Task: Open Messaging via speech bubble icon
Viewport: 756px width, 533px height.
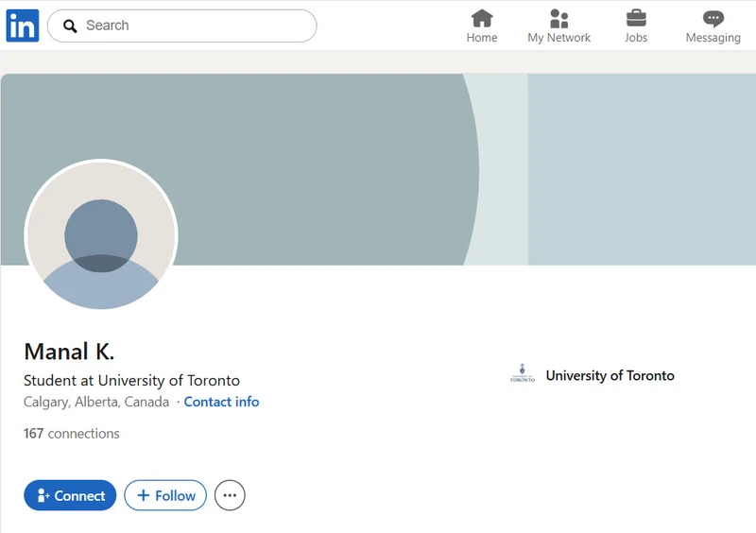Action: [713, 18]
